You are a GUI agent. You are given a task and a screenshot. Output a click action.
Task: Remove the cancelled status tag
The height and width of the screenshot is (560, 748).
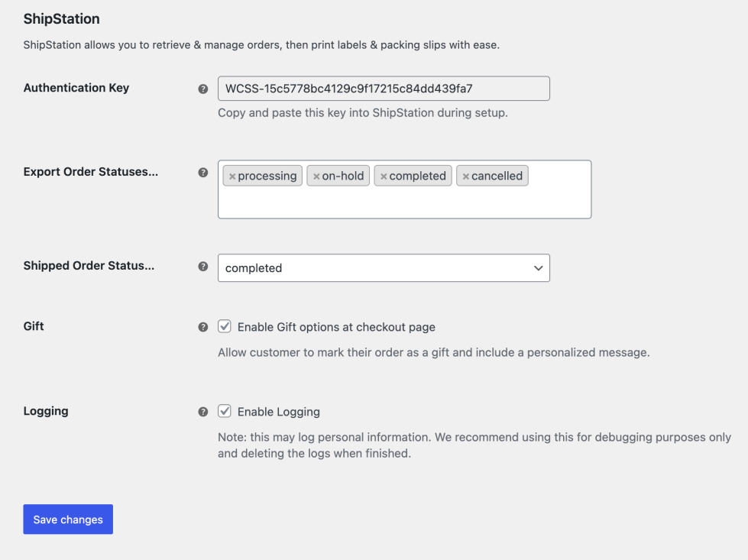point(466,176)
